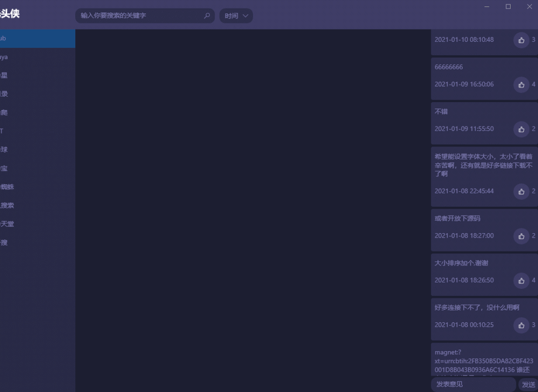538x392 pixels.
Task: Select the 好多连接下不了，没什么用啊 comment
Action: pyautogui.click(x=477, y=307)
